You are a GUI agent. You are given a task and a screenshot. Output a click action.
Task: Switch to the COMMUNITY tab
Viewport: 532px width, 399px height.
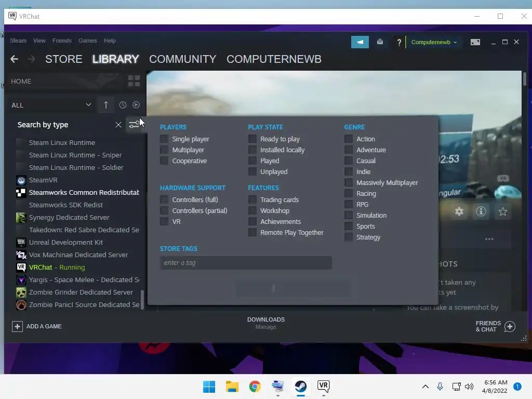182,59
